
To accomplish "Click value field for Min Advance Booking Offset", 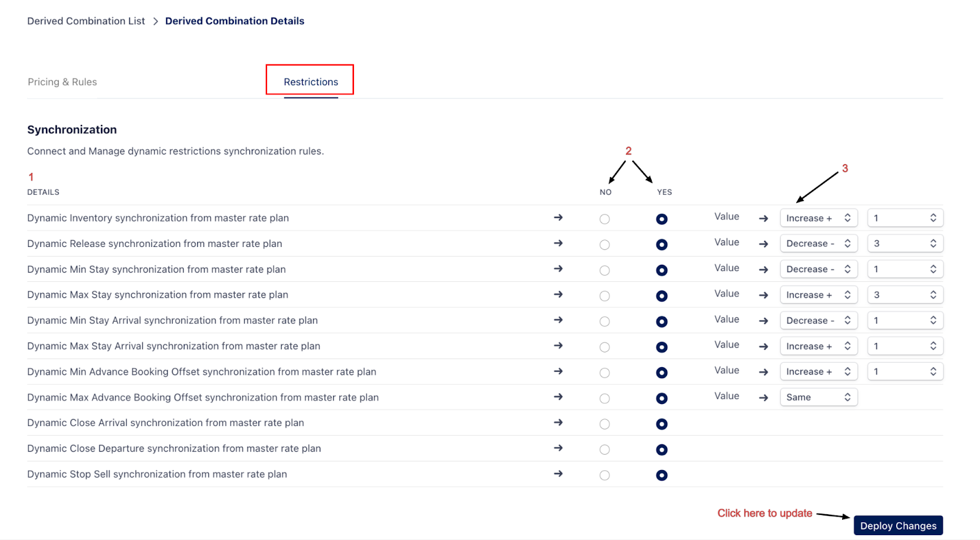I will point(905,371).
